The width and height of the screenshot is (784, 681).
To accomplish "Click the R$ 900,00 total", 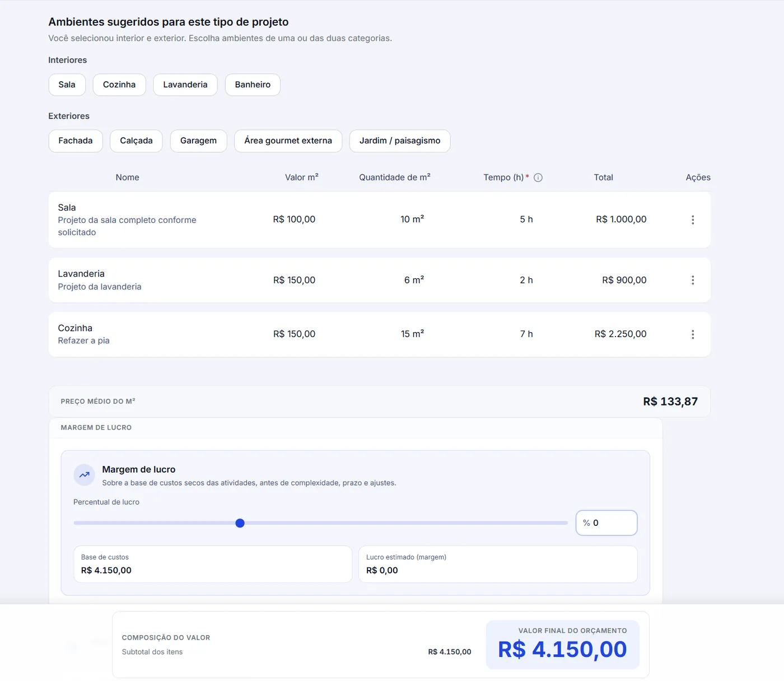I will (x=624, y=280).
